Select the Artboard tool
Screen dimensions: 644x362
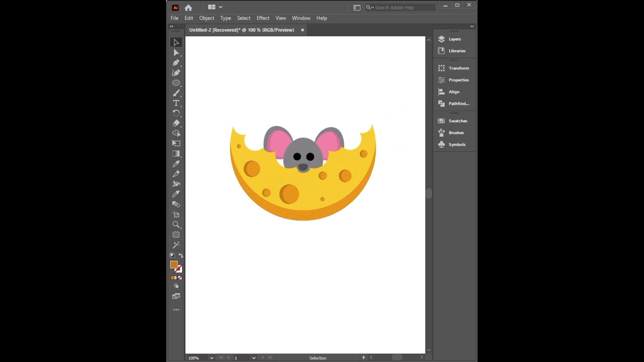coord(176,215)
